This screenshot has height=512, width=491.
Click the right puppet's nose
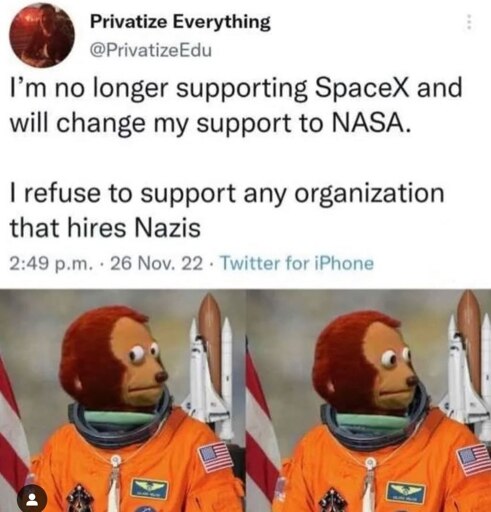[412, 381]
